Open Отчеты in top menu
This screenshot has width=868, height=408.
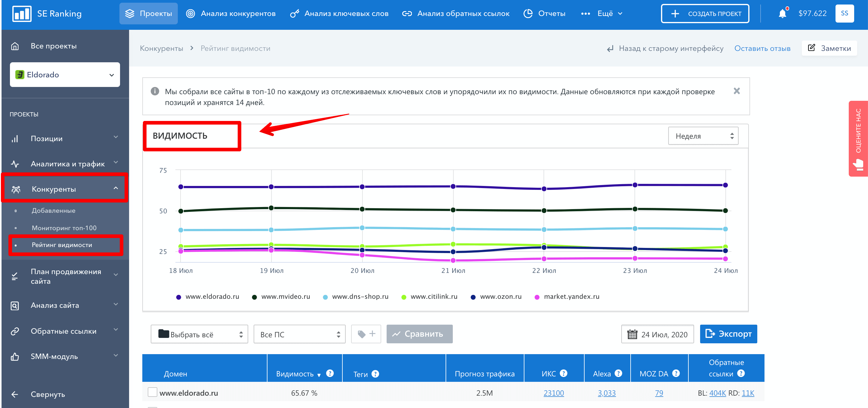pos(545,14)
